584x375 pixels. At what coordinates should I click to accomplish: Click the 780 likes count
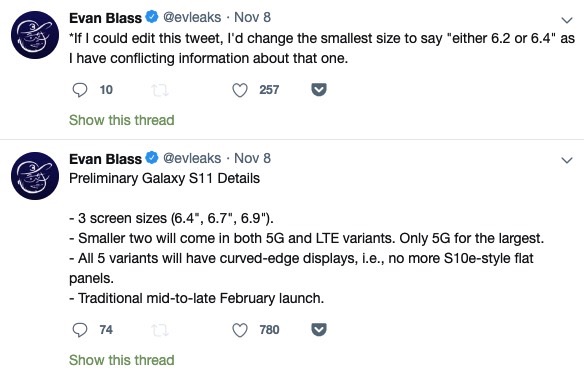point(269,330)
